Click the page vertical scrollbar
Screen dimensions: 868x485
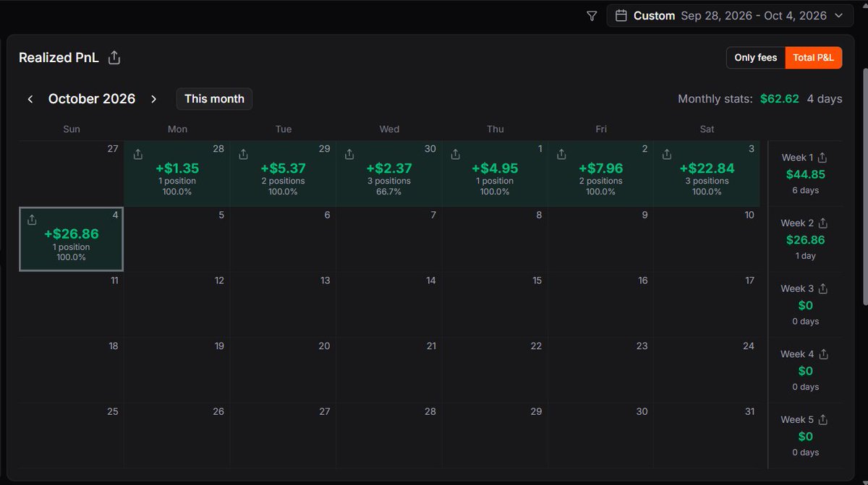tap(864, 186)
